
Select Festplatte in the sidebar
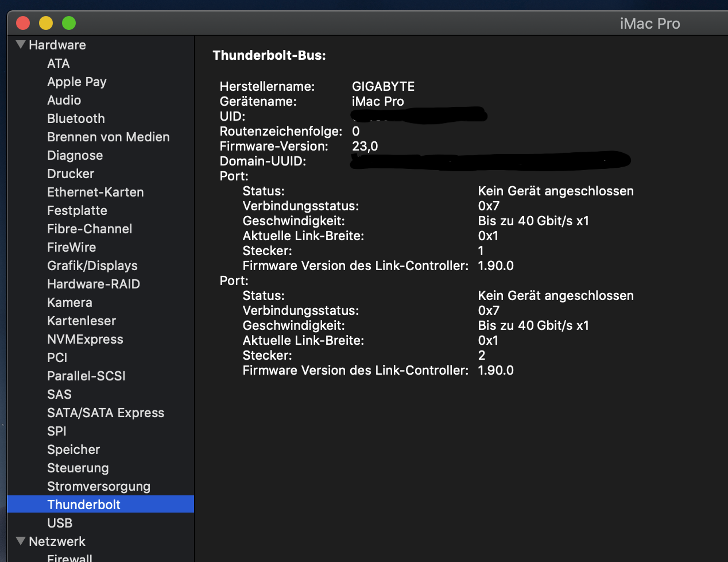point(78,210)
